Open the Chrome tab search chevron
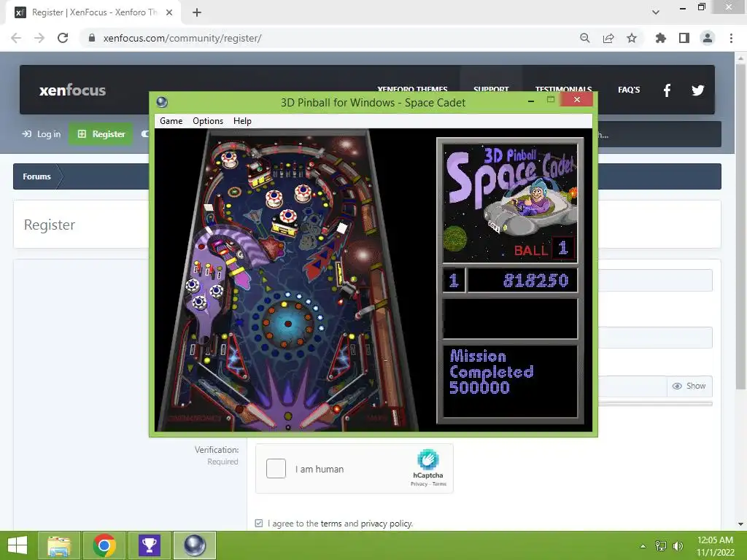Image resolution: width=747 pixels, height=560 pixels. 656,12
